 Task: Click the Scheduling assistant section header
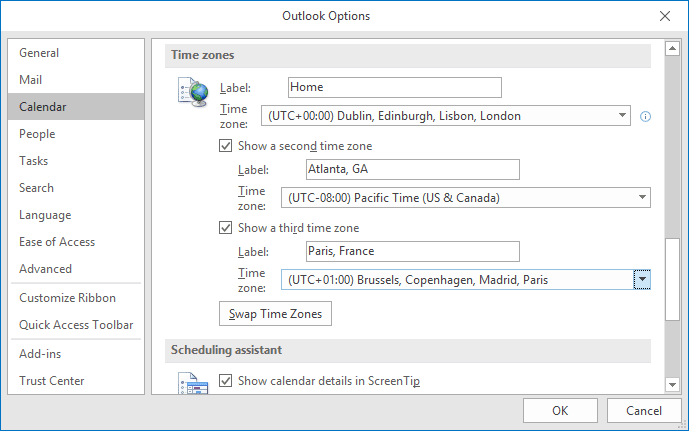(x=408, y=350)
